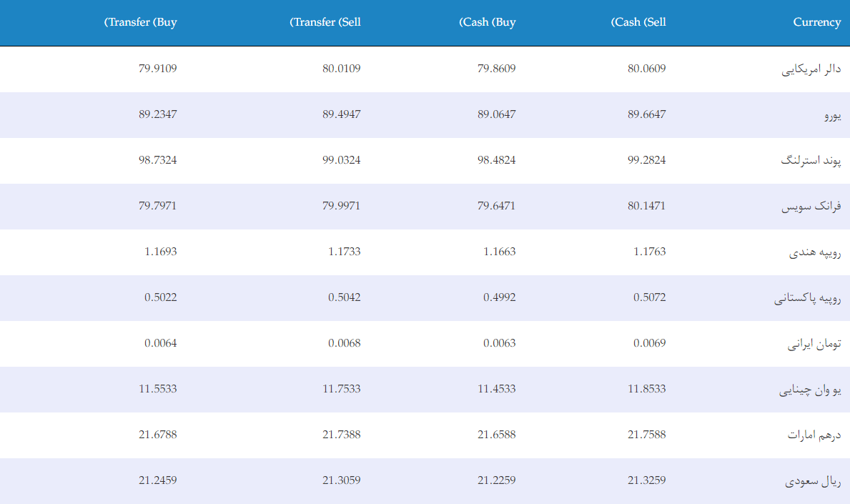Click the Swiss franc transfer sell value 79.9971
Screen dimensions: 850x504
(342, 206)
